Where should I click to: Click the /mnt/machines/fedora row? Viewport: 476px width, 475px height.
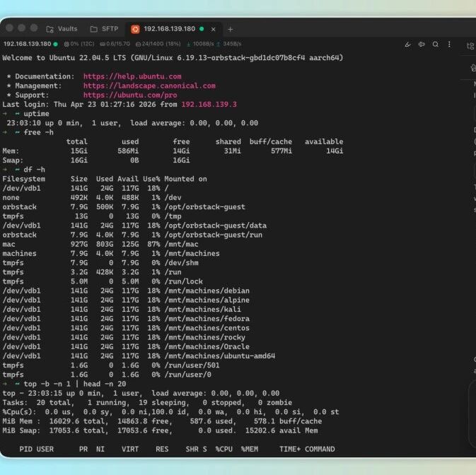(x=126, y=319)
